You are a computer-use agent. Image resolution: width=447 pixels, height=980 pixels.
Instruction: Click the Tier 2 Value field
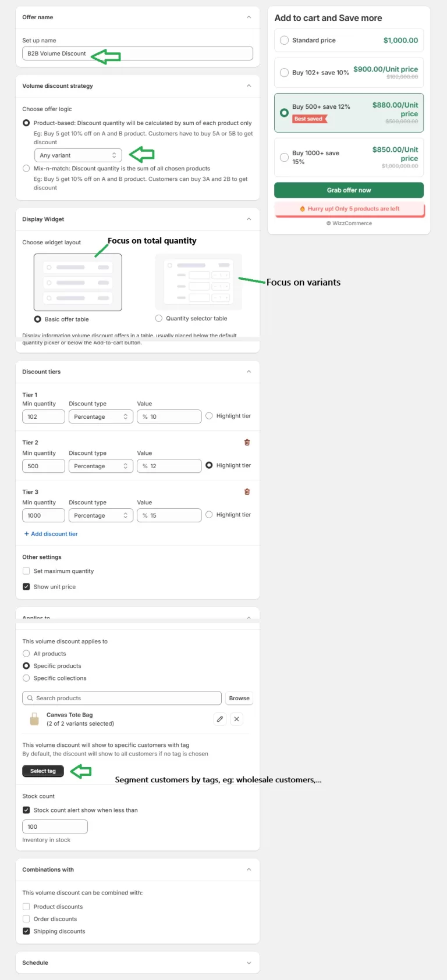[169, 466]
